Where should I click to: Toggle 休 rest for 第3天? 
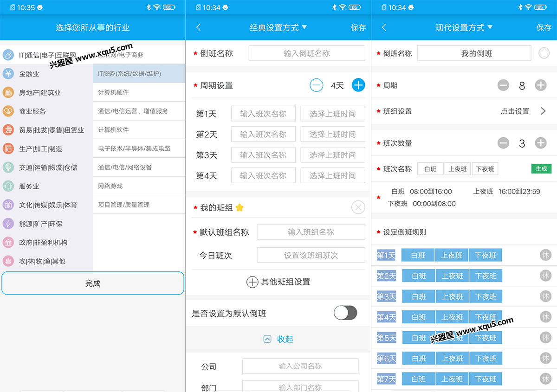[546, 296]
